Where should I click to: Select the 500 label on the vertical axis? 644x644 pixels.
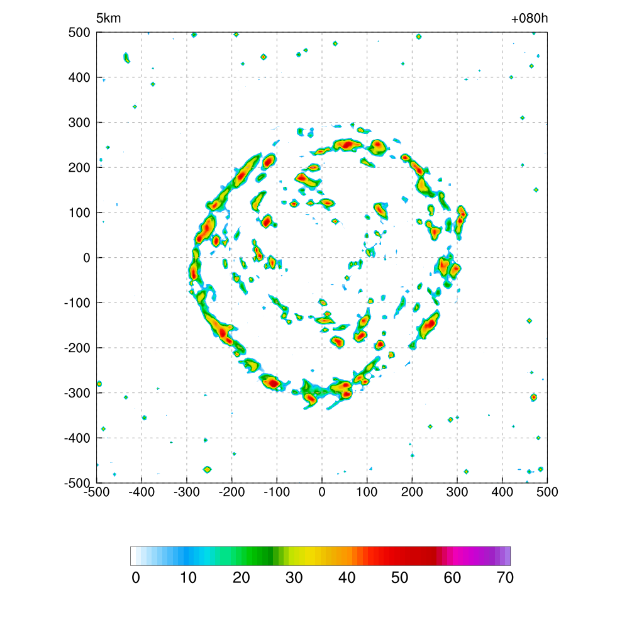[x=79, y=33]
